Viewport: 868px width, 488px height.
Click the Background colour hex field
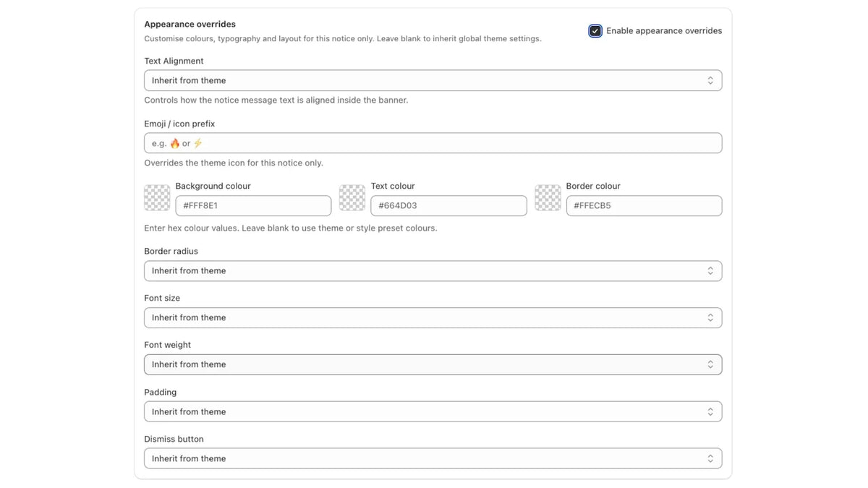click(x=253, y=205)
